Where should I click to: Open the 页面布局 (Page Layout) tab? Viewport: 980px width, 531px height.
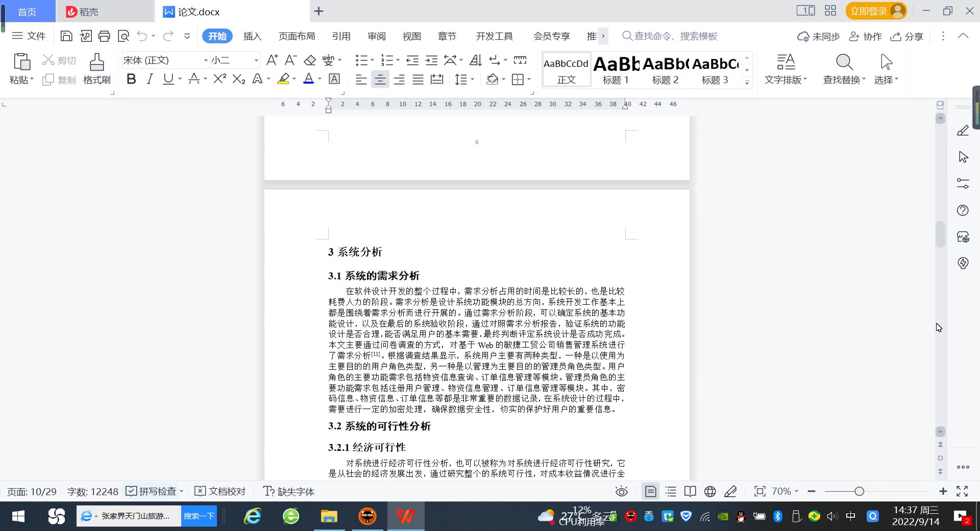(x=297, y=36)
